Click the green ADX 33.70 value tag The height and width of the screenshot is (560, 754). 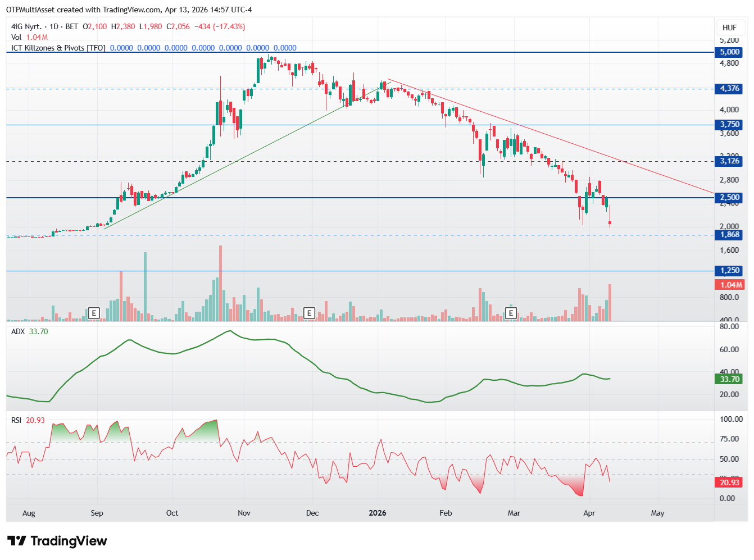click(729, 379)
